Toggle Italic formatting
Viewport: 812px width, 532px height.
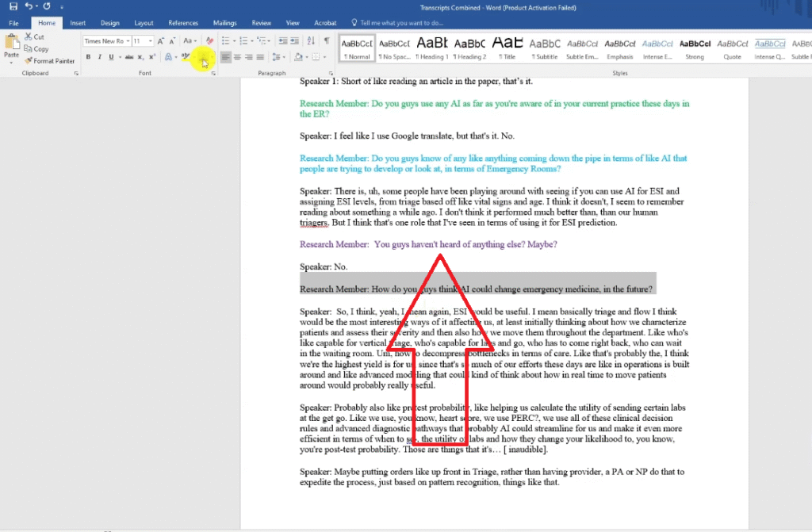point(99,57)
